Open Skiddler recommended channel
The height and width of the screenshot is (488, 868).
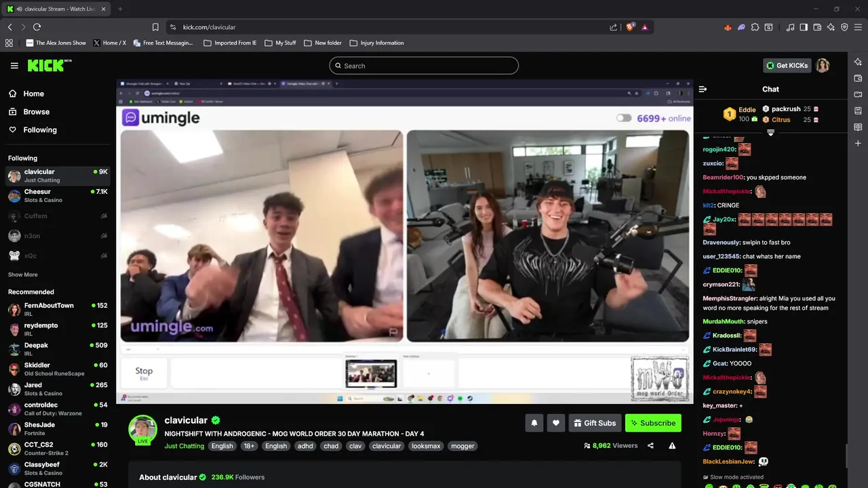click(x=58, y=369)
